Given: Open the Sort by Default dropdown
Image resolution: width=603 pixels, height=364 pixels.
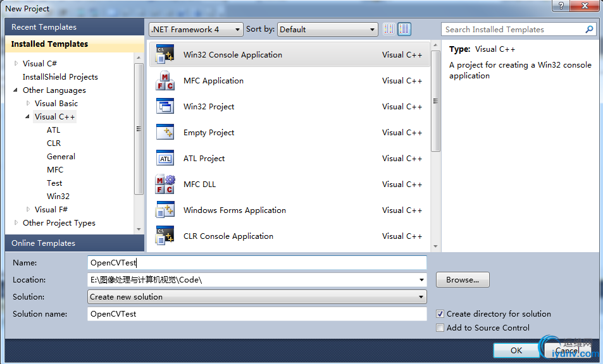Looking at the screenshot, I should [327, 29].
